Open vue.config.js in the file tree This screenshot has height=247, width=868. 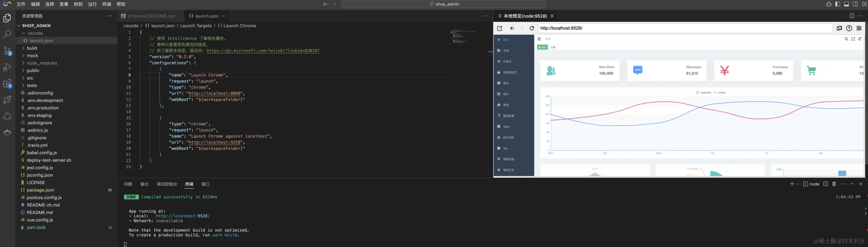coord(67,220)
